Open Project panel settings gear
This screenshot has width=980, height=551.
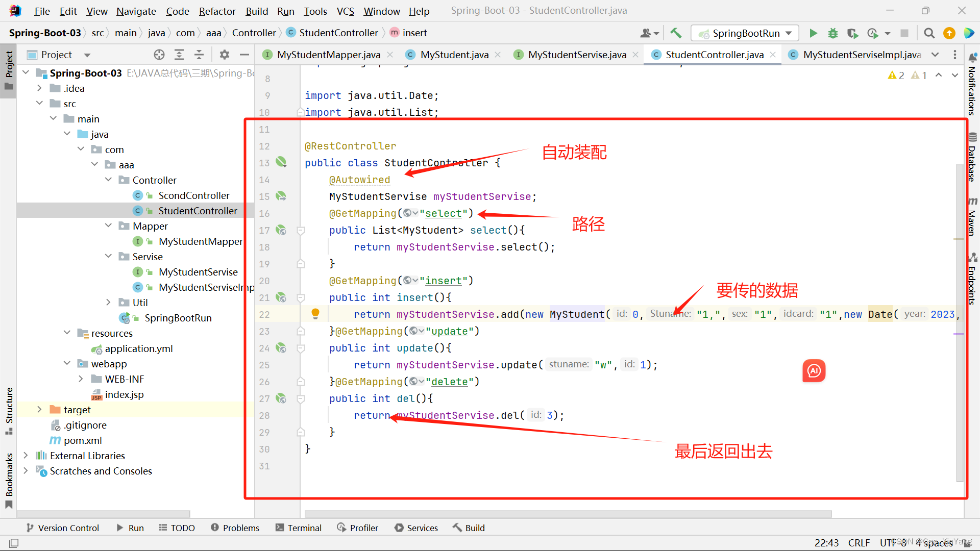(224, 55)
